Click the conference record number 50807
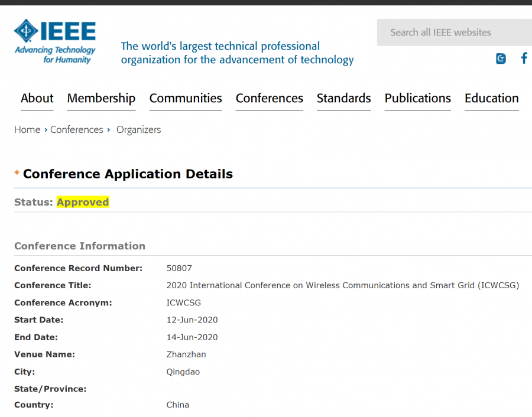The height and width of the screenshot is (417, 532). (x=179, y=268)
